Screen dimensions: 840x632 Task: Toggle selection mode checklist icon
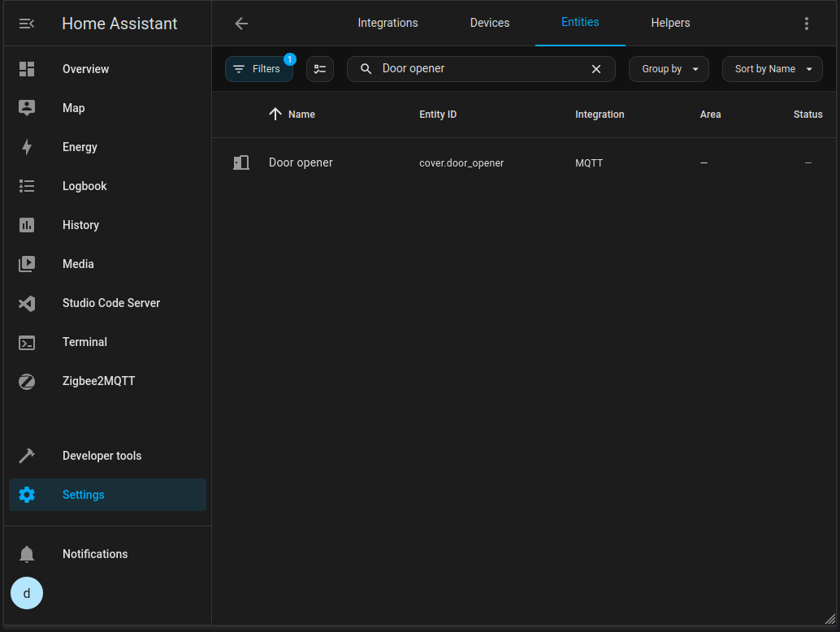[x=320, y=69]
